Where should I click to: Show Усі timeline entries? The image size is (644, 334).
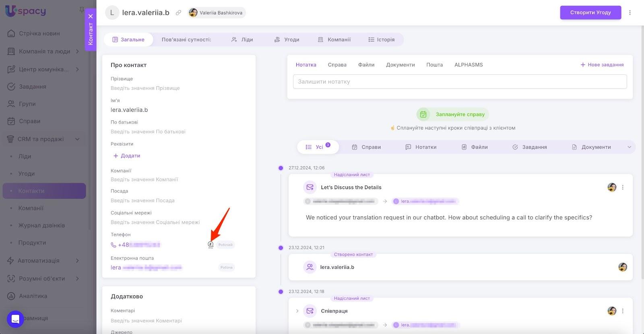coord(318,147)
